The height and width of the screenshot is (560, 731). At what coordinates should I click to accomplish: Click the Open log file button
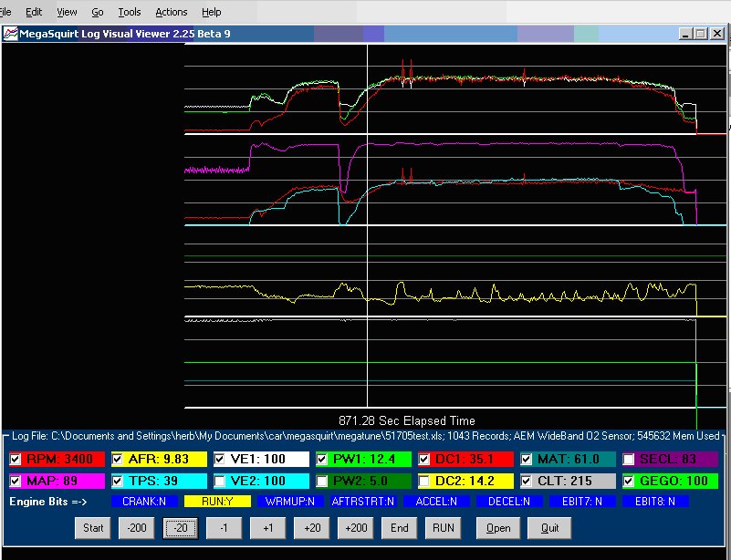tap(498, 528)
